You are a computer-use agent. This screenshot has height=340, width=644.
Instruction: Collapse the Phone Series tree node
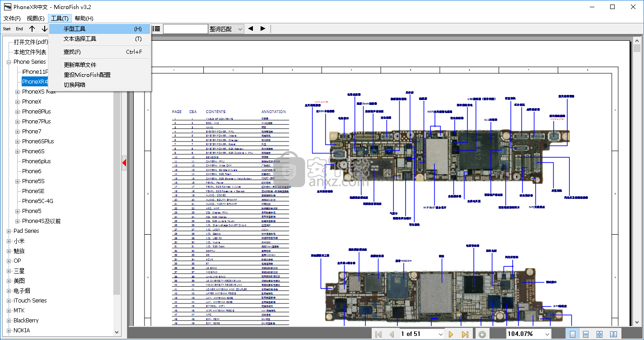tap(9, 62)
